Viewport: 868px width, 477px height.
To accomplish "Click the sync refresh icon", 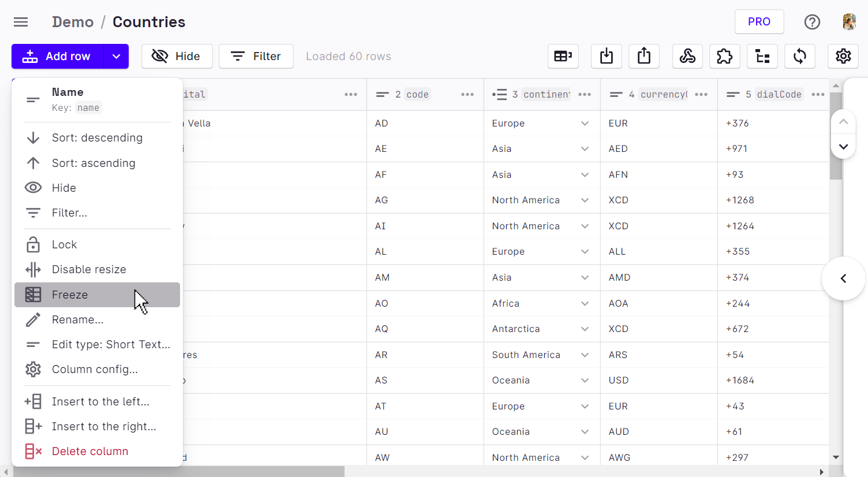I will click(x=799, y=56).
